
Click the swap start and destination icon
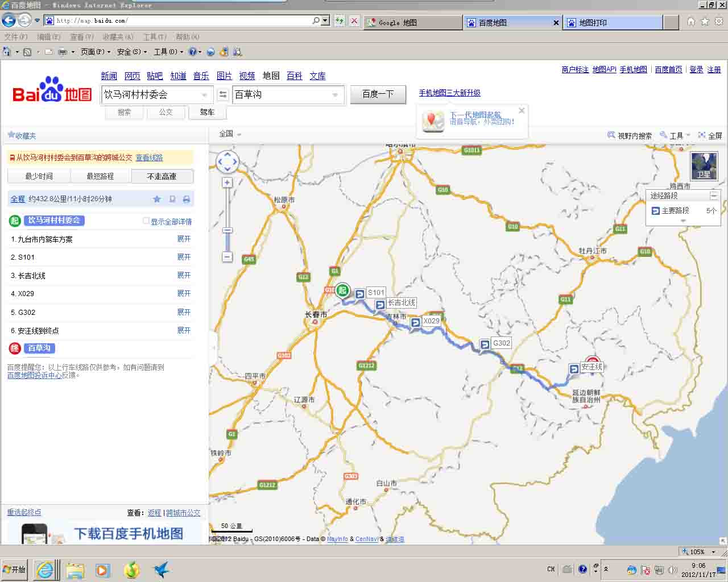(223, 95)
